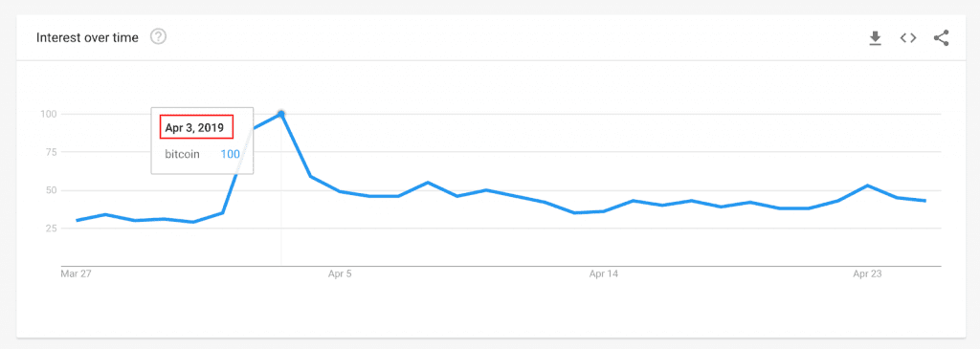The height and width of the screenshot is (349, 980).
Task: Download the interest over time data
Action: pos(875,38)
